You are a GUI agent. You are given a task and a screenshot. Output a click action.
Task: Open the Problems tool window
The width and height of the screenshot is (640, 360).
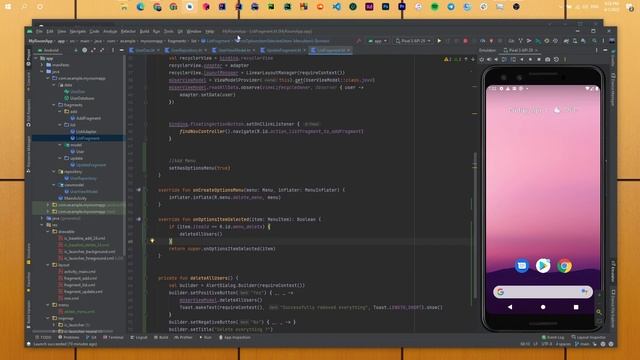coord(69,338)
